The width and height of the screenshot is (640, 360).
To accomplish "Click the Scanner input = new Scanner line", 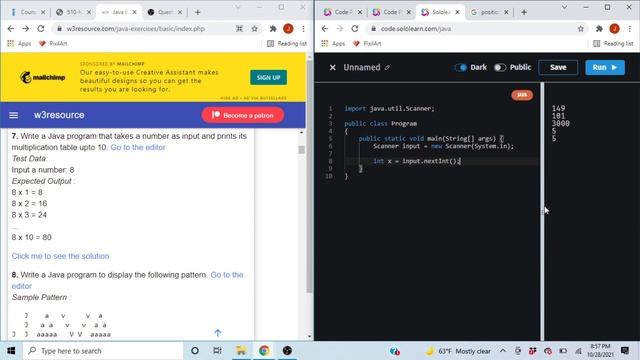I will pos(443,146).
